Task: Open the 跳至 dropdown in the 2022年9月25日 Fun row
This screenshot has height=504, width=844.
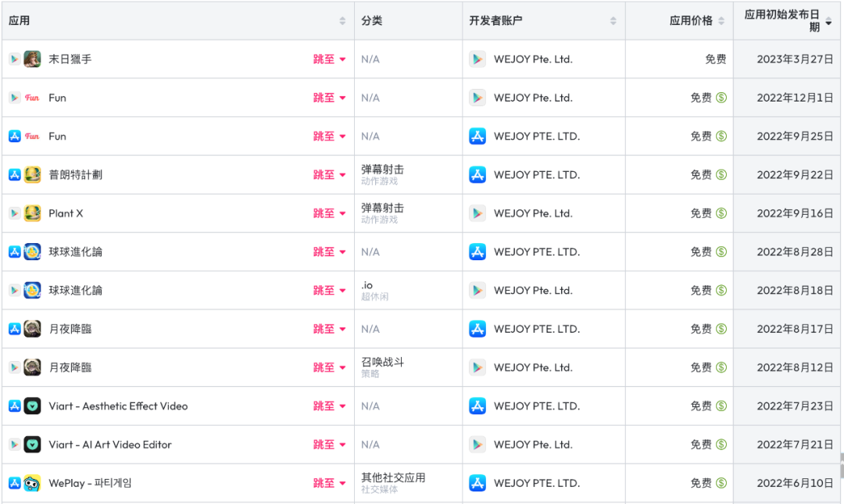Action: pos(330,136)
